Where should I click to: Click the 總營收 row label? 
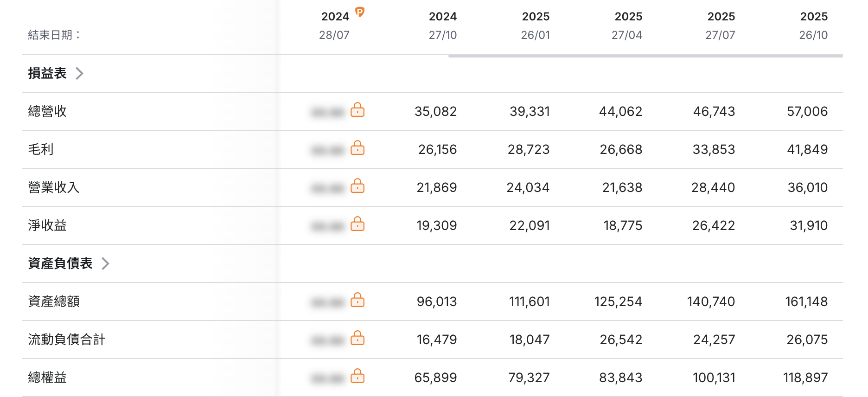(47, 111)
